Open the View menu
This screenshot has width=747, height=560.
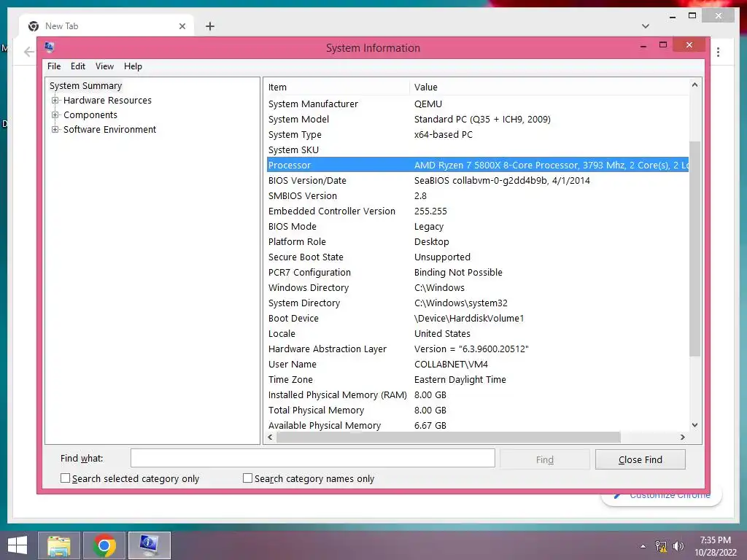[x=104, y=66]
